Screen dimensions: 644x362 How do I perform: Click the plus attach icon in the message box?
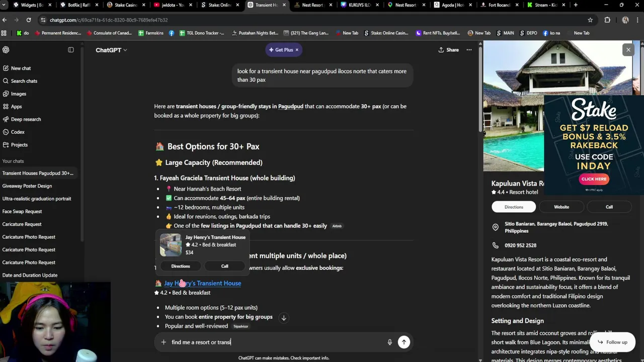point(164,342)
